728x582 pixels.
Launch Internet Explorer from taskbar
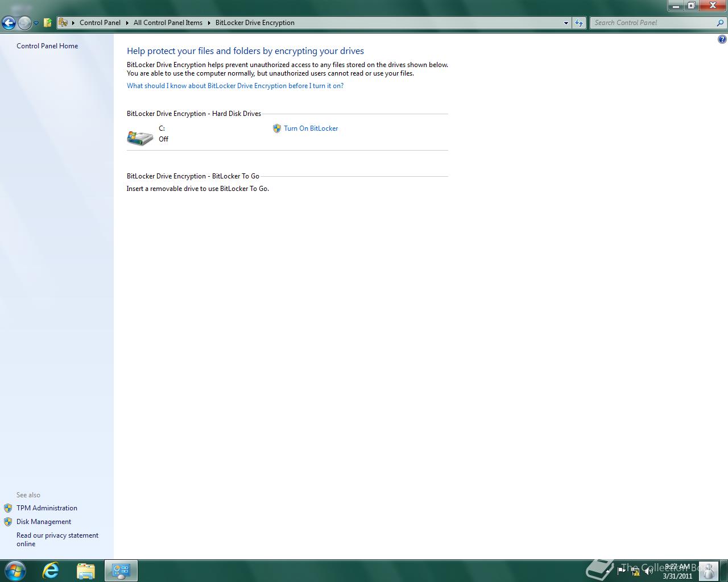51,571
